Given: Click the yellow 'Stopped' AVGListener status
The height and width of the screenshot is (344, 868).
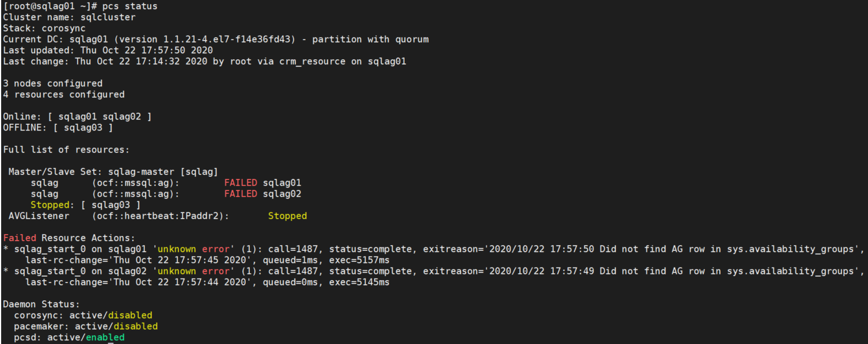Looking at the screenshot, I should coord(287,216).
